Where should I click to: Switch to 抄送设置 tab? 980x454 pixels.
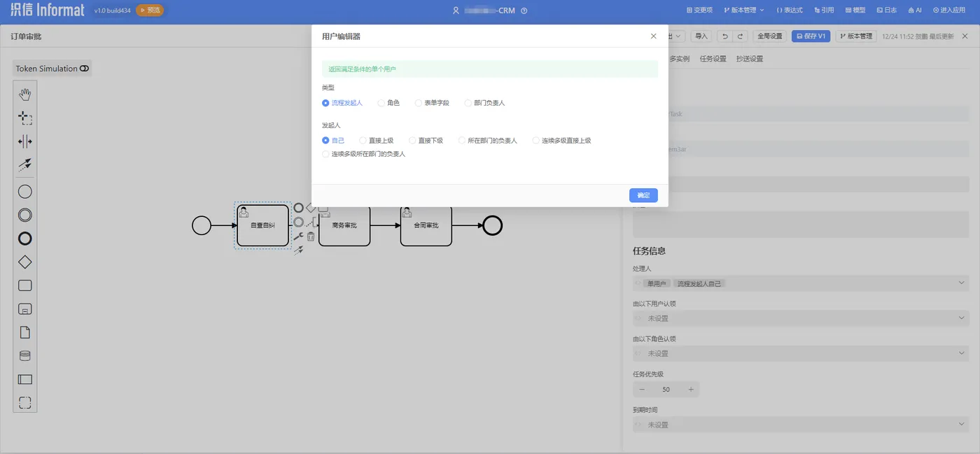[x=750, y=59]
